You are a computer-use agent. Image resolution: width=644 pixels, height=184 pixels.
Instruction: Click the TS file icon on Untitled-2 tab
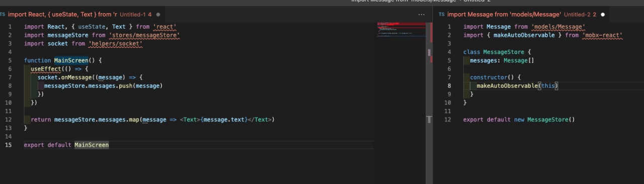pos(442,15)
